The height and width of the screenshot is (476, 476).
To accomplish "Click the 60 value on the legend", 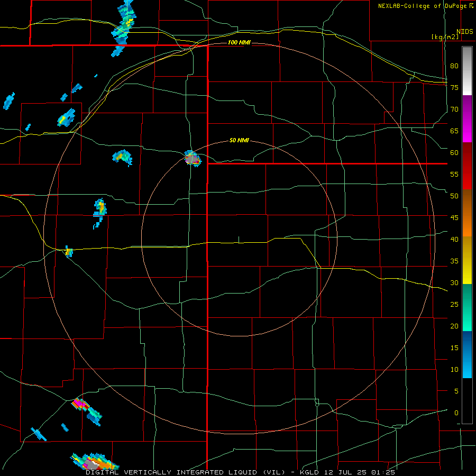I will [x=454, y=153].
